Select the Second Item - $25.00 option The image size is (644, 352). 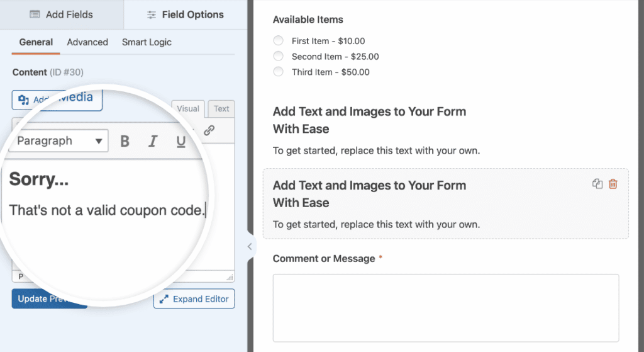point(279,57)
